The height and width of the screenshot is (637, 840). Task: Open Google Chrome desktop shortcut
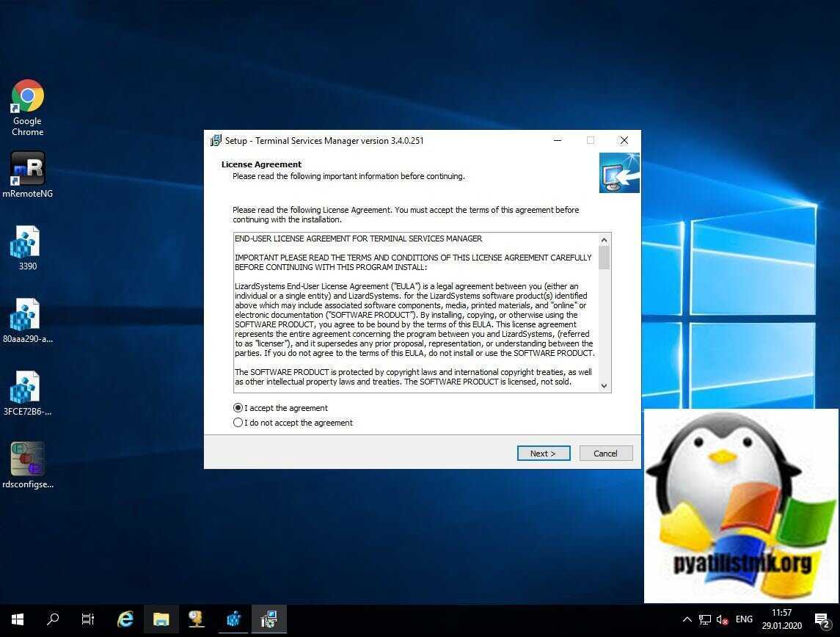pyautogui.click(x=27, y=97)
